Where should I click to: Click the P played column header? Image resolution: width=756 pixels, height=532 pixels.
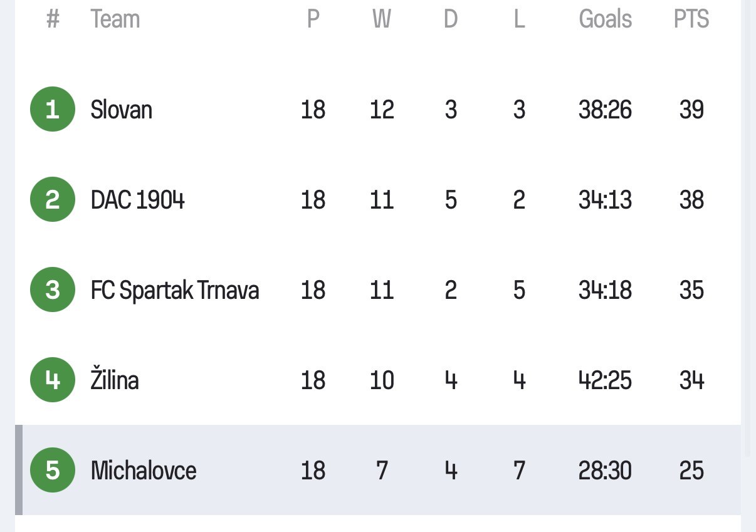pos(313,19)
